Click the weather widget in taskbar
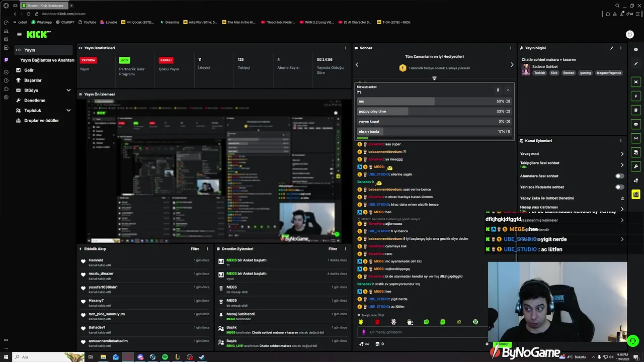The width and height of the screenshot is (644, 362). pos(573,357)
